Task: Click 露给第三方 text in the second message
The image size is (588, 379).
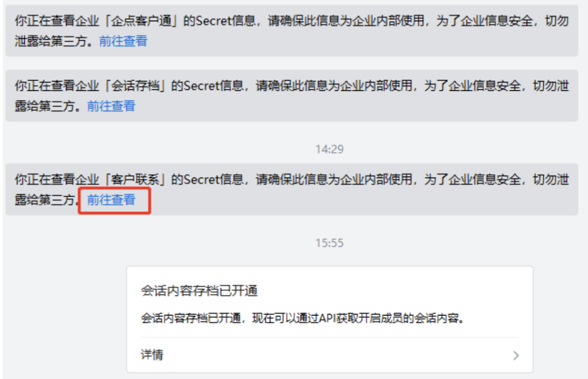Action: pos(45,106)
